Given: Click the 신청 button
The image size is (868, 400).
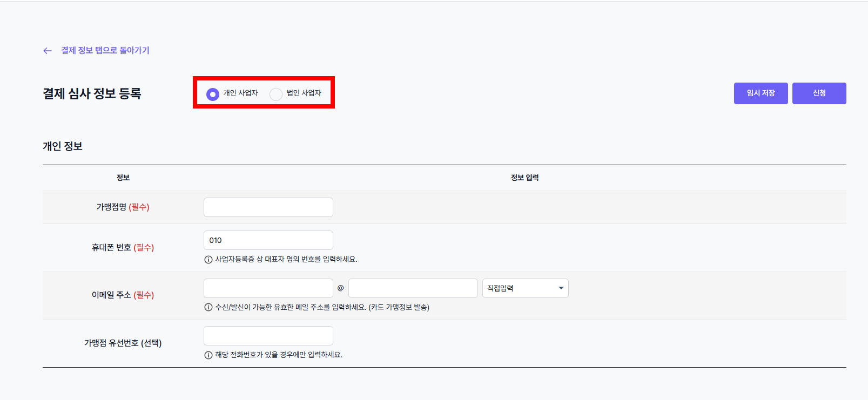Looking at the screenshot, I should click(x=819, y=93).
